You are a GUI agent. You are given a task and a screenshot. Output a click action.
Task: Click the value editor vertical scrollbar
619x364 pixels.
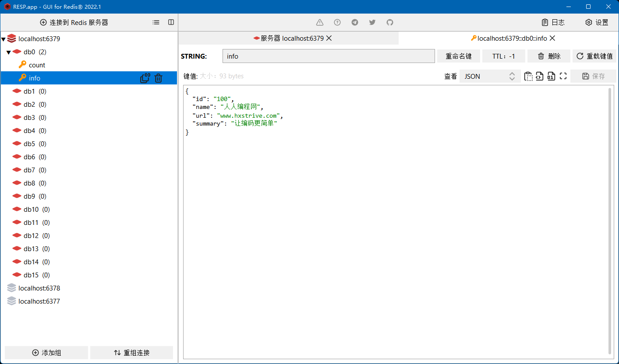coord(610,221)
